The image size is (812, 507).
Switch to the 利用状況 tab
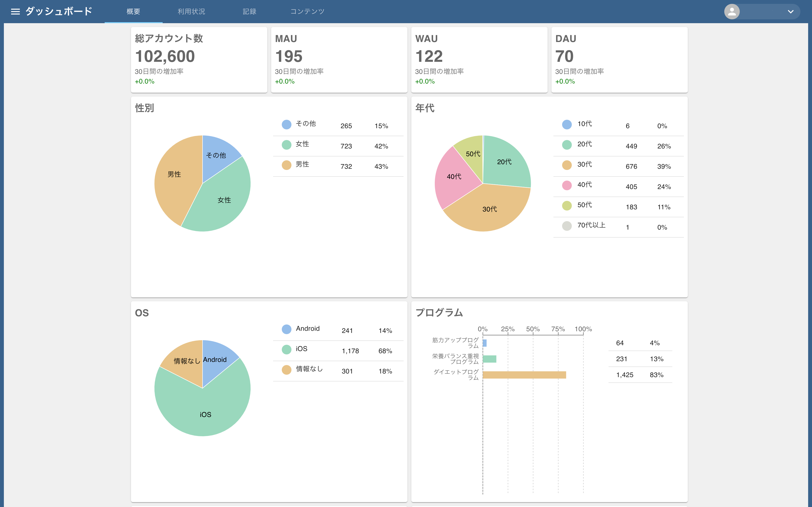pyautogui.click(x=191, y=12)
